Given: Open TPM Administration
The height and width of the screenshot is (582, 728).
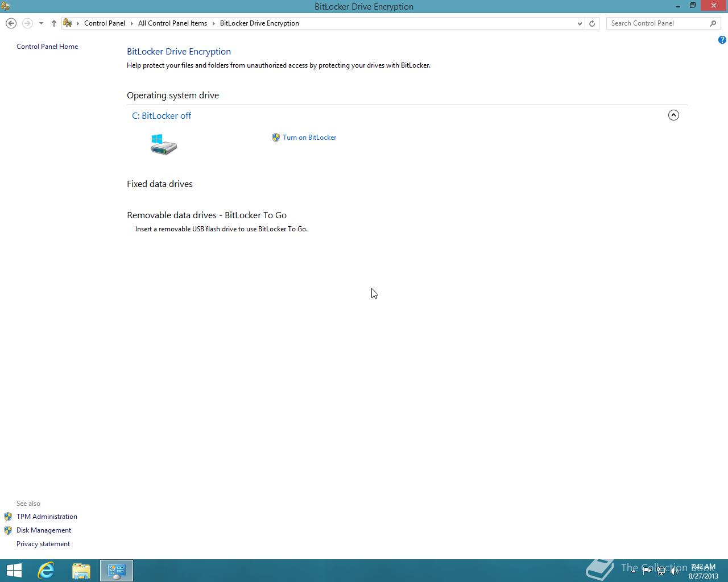Looking at the screenshot, I should tap(47, 517).
